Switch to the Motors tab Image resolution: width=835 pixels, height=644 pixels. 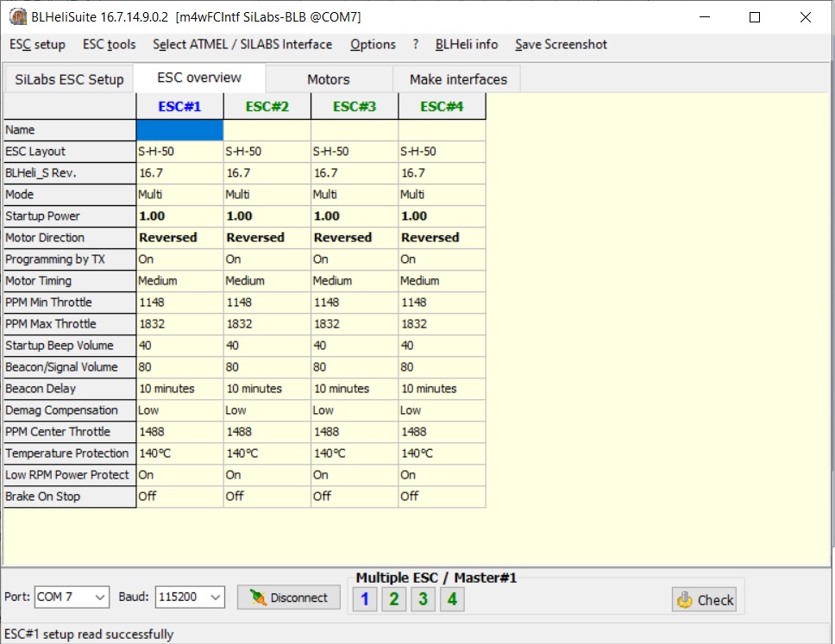pyautogui.click(x=329, y=80)
